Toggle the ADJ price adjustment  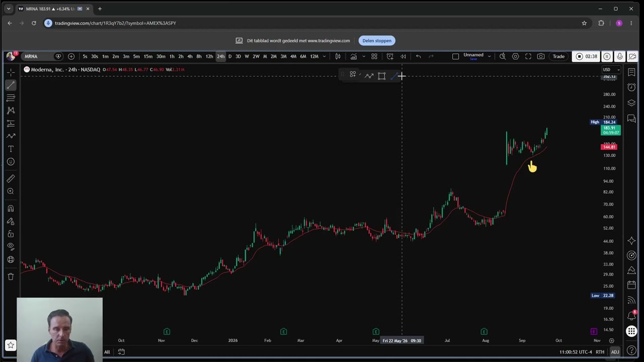[615, 352]
